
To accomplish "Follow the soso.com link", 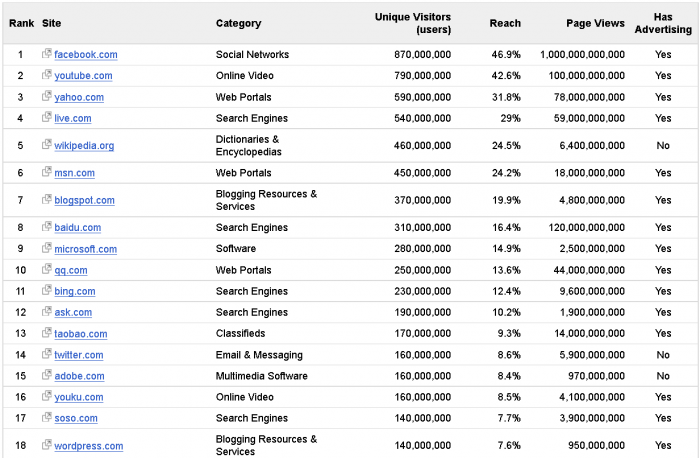I will tap(76, 419).
